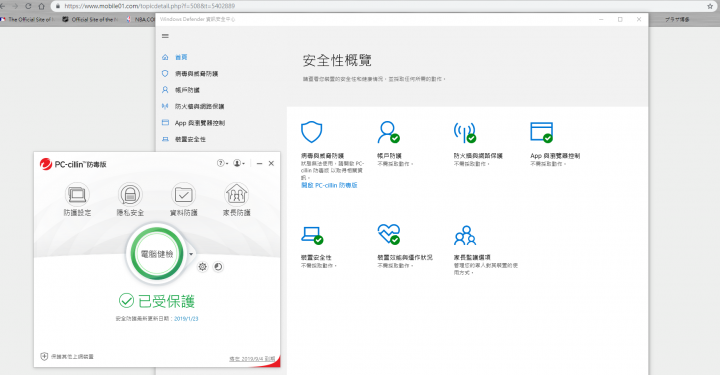The width and height of the screenshot is (720, 375).
Task: Reload the browser page
Action: tap(28, 6)
